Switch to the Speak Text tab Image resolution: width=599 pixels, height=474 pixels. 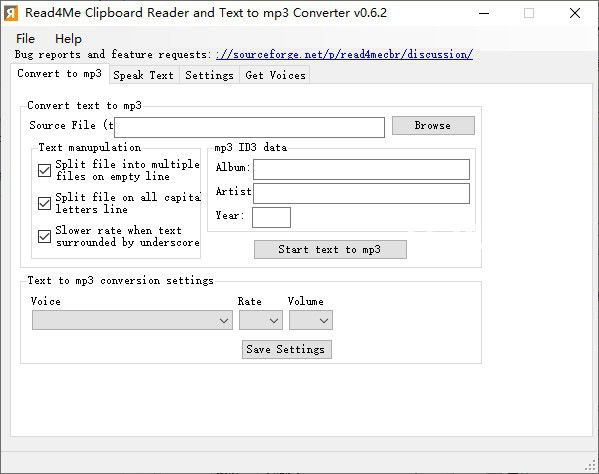point(144,75)
